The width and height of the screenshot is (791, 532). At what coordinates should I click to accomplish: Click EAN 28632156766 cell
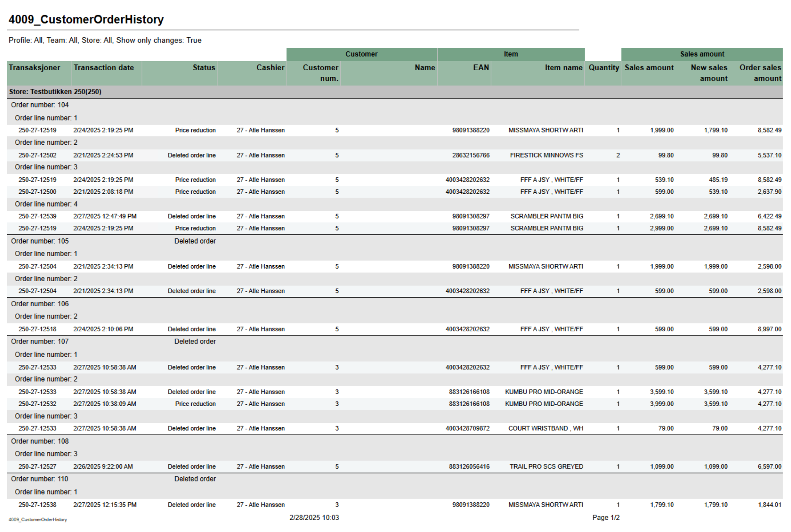[x=471, y=155]
